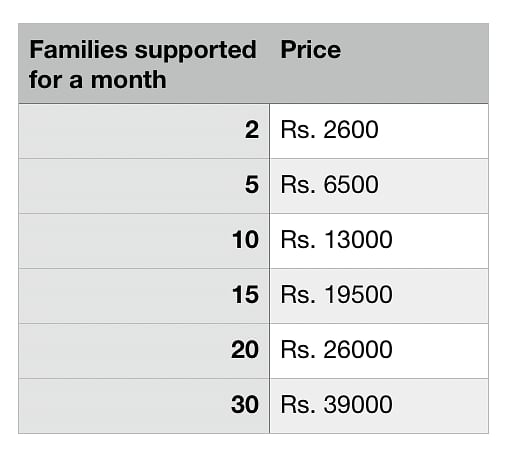Screen dimensions: 512x460
Task: Select the cell with 2 families
Action: click(144, 131)
